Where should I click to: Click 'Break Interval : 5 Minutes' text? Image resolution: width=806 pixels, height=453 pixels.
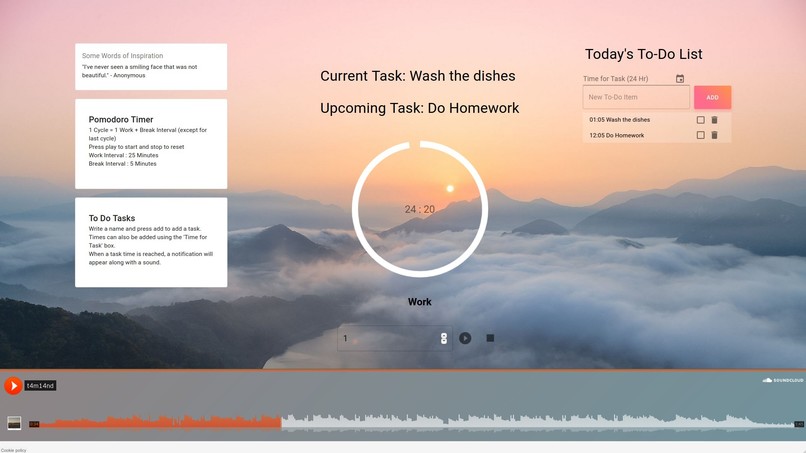(122, 164)
